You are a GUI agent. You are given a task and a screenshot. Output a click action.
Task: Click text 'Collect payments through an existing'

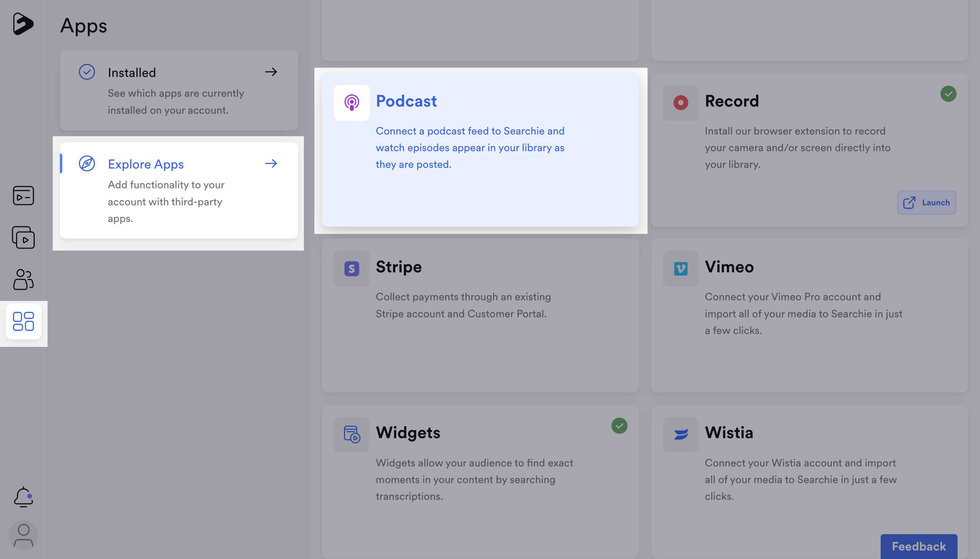463,297
